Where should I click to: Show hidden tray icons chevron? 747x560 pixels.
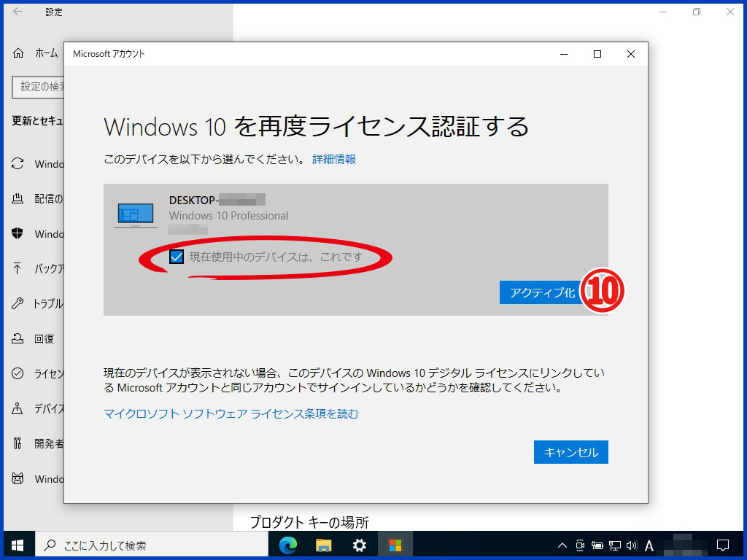[x=562, y=545]
